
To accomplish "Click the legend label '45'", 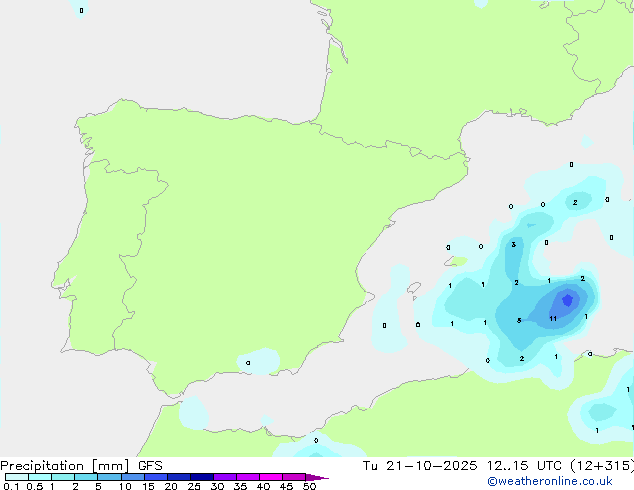I will 286,486.
